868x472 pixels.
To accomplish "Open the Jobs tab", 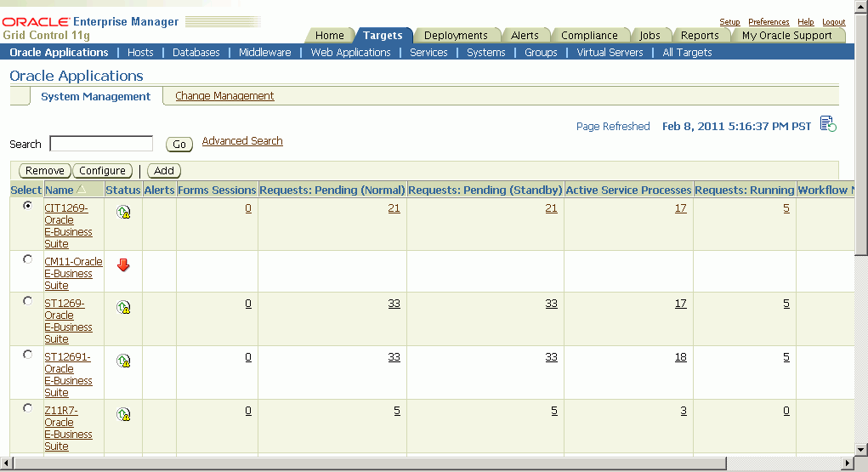I will pyautogui.click(x=650, y=36).
